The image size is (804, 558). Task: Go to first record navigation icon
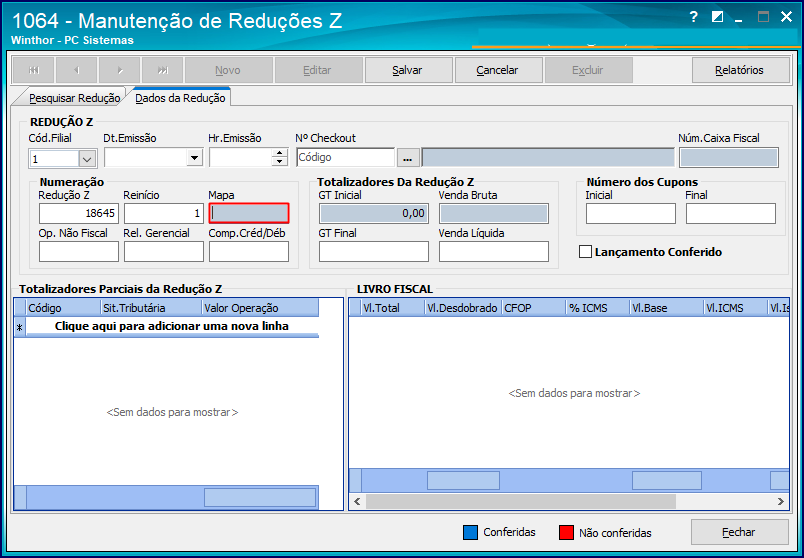pos(33,70)
